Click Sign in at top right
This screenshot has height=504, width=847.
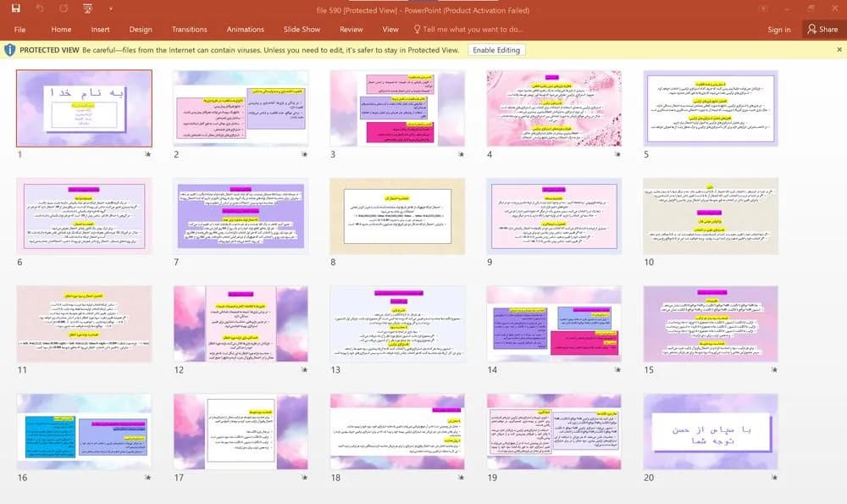coord(779,30)
